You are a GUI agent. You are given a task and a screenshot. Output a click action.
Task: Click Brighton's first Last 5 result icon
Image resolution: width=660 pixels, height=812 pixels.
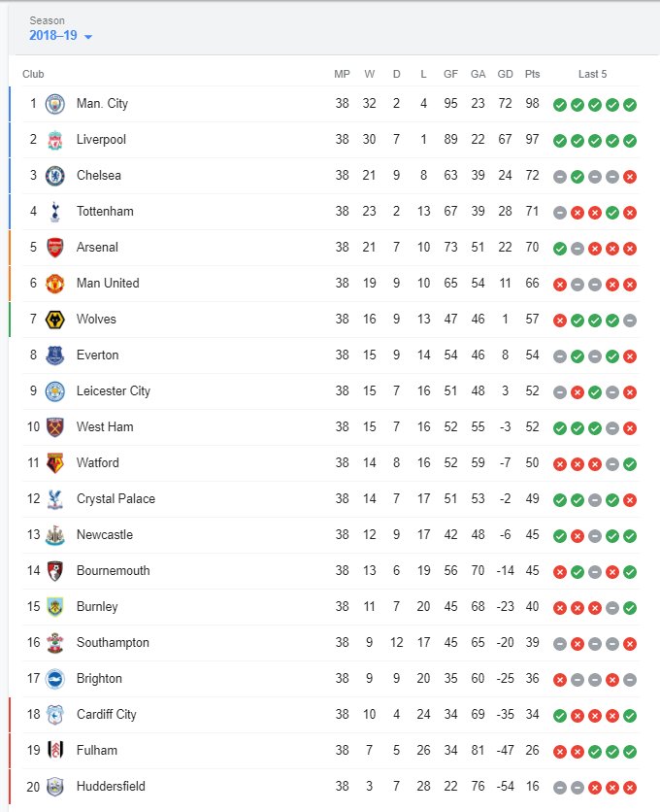(x=560, y=680)
